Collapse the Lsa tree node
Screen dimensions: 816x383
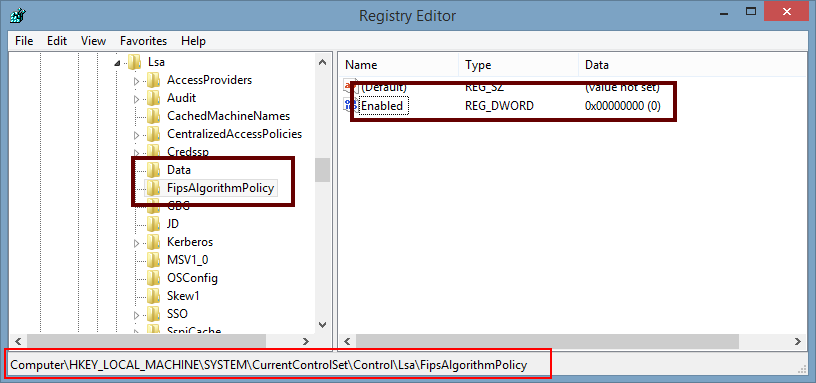pos(117,63)
